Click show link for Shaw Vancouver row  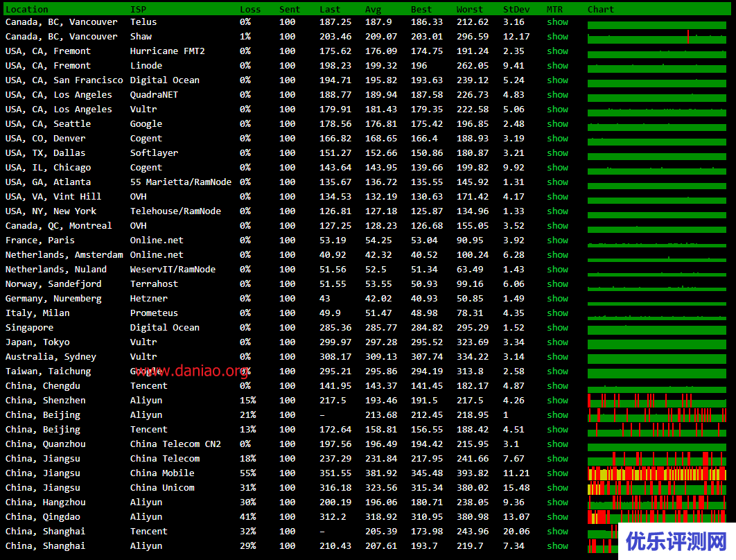coord(557,37)
